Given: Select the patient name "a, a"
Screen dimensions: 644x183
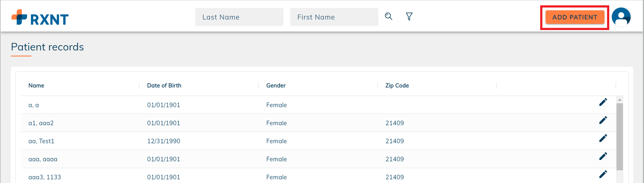Looking at the screenshot, I should click(34, 105).
